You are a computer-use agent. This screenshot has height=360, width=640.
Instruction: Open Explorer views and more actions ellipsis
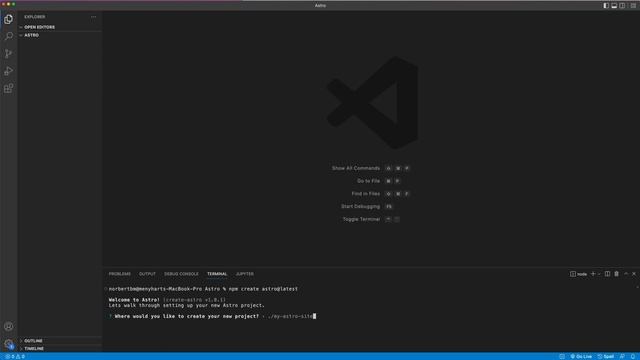tap(93, 17)
